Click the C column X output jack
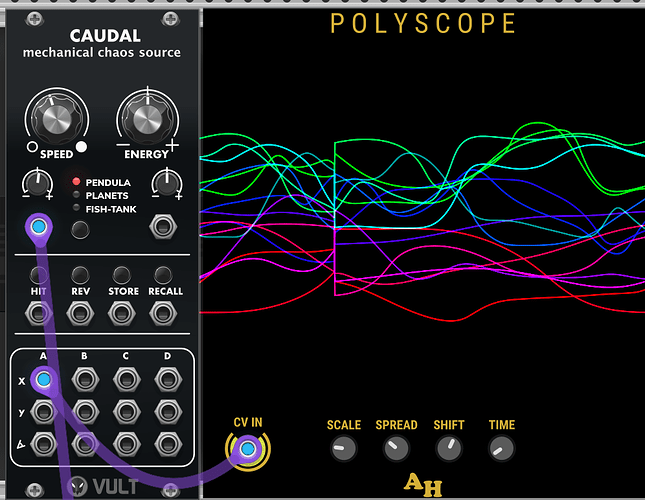 coord(127,380)
